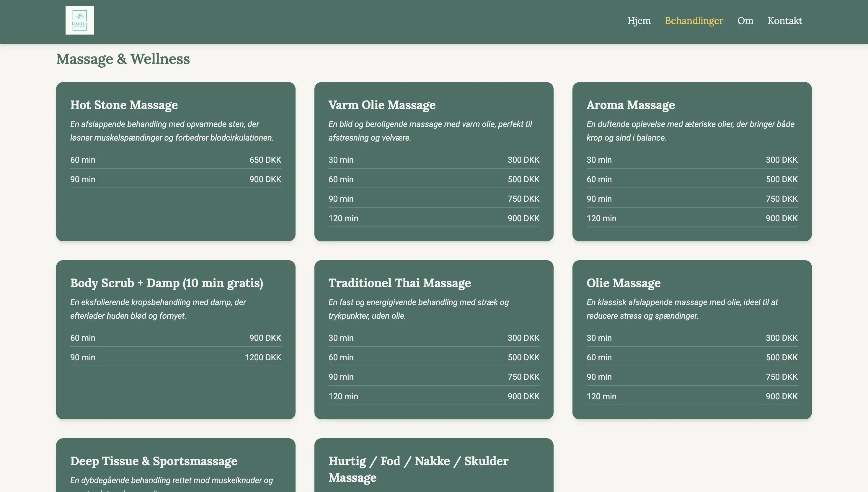
Task: Click the Body Scrub description text
Action: pos(158,309)
